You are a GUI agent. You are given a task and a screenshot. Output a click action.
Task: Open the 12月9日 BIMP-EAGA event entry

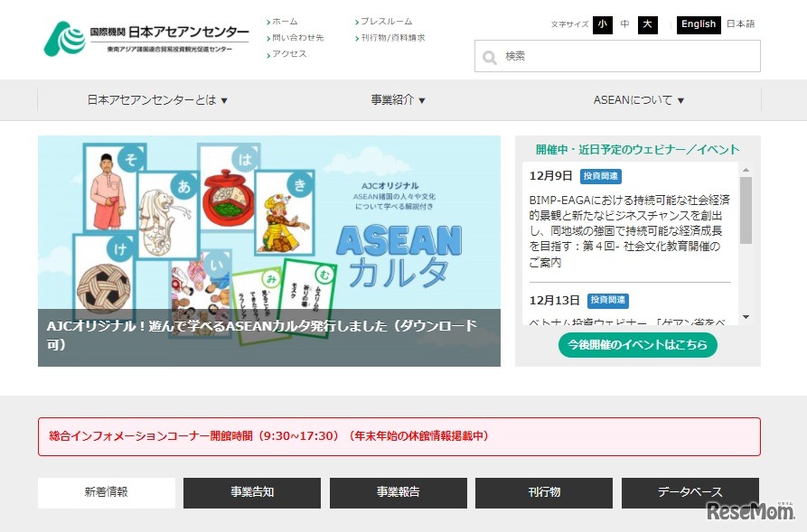pos(630,230)
